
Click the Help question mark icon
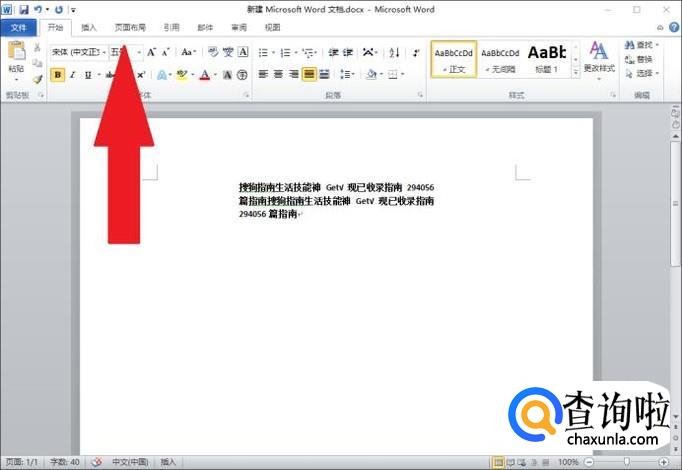pyautogui.click(x=674, y=27)
